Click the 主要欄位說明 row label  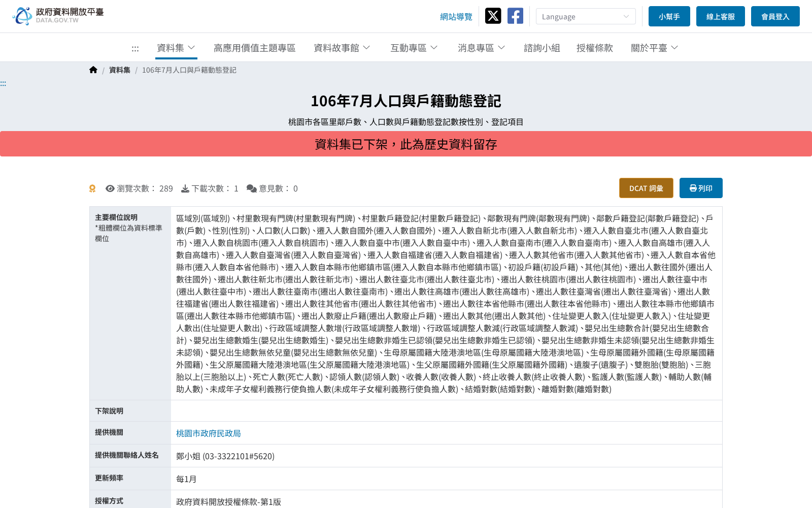[x=116, y=217]
